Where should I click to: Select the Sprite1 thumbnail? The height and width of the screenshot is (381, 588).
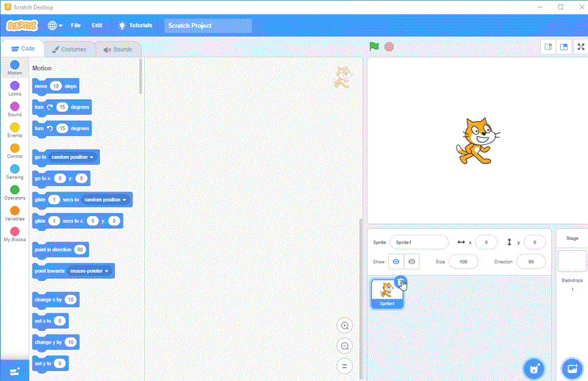(387, 294)
